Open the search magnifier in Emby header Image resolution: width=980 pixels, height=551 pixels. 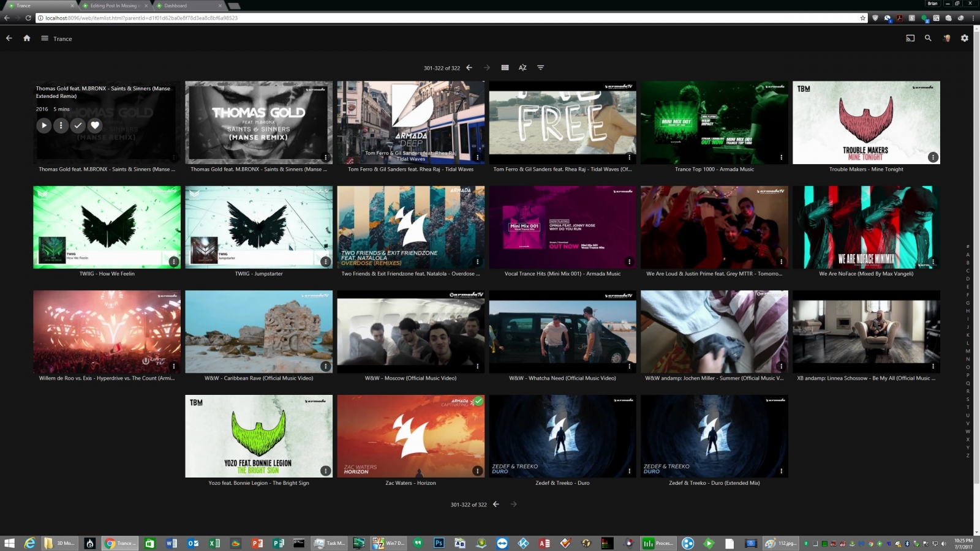click(928, 38)
